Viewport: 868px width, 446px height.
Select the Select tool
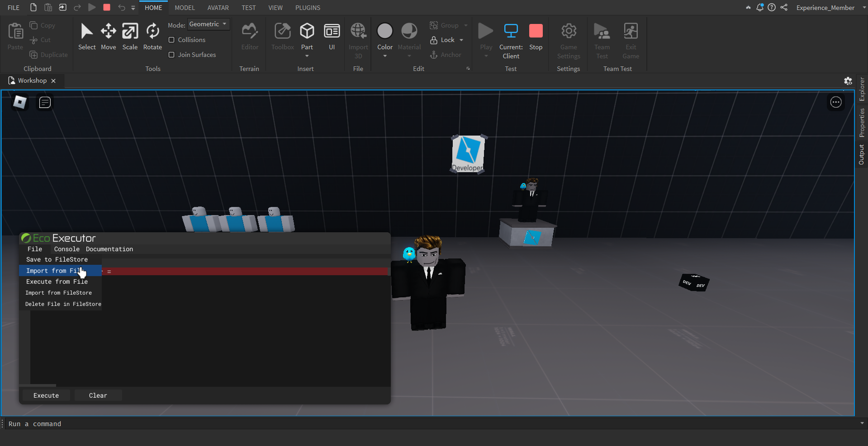point(87,37)
